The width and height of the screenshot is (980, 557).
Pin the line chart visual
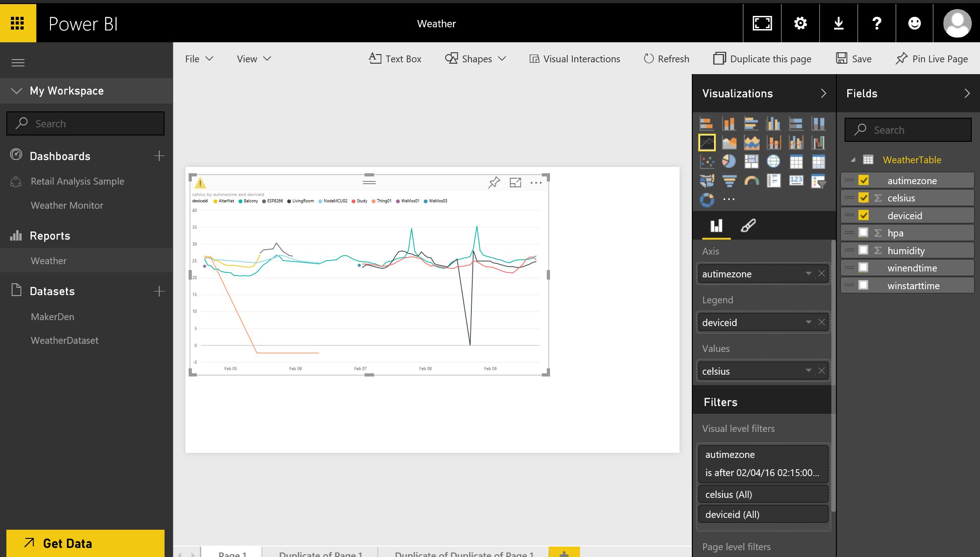point(494,183)
